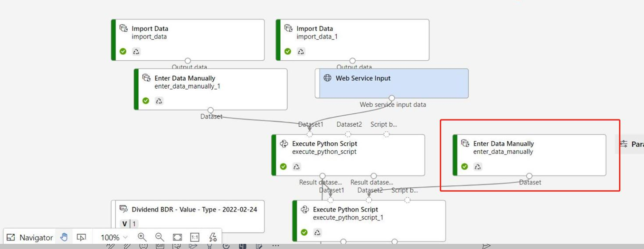Click the green completed checkmark on import_data_1

[288, 52]
